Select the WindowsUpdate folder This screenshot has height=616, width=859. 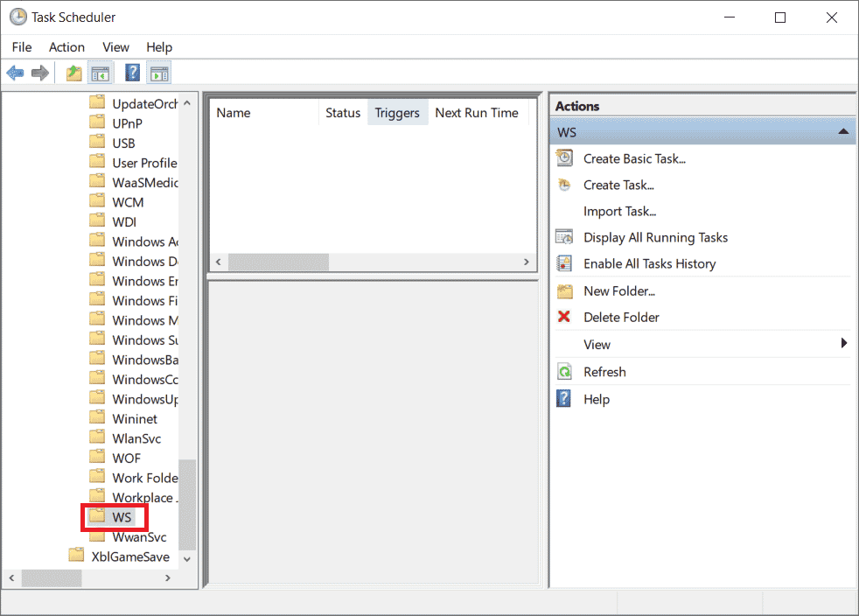point(145,399)
